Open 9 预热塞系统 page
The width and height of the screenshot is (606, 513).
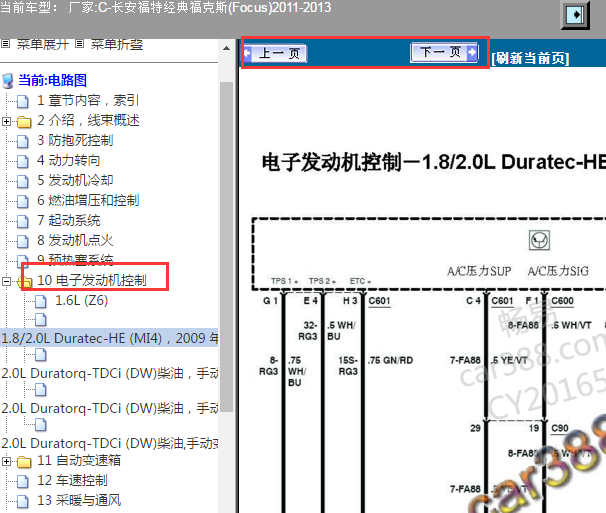click(75, 259)
